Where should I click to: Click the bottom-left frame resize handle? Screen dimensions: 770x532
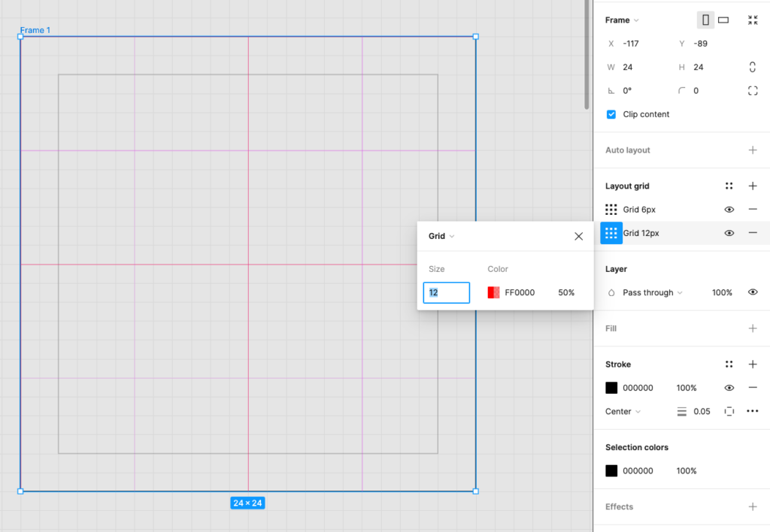click(x=20, y=491)
